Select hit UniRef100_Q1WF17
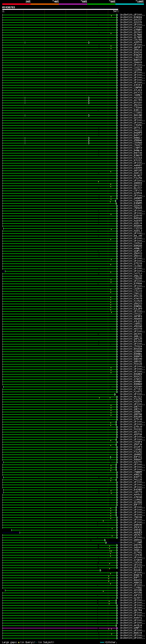 tap(131, 251)
